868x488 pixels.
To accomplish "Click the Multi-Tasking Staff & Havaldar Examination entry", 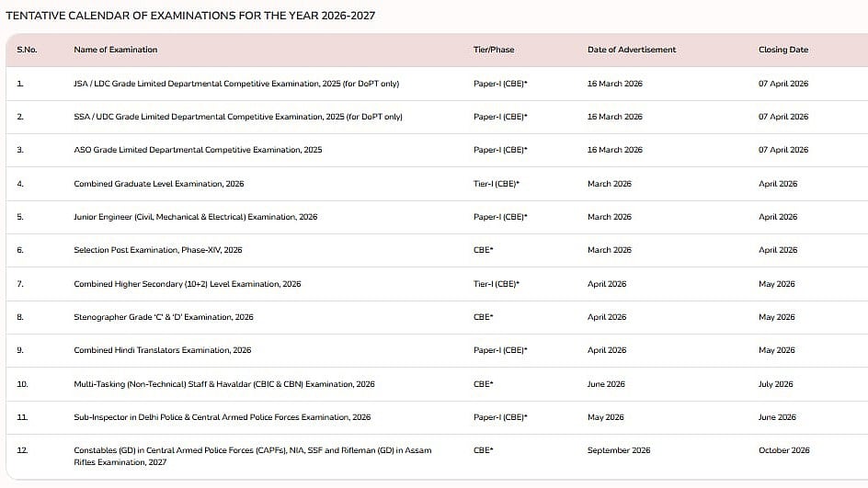I will click(x=223, y=384).
